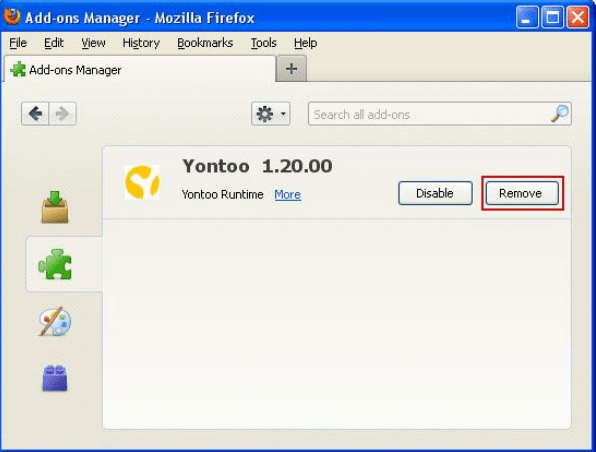Go forward with the right arrow button
The image size is (596, 452).
click(62, 113)
